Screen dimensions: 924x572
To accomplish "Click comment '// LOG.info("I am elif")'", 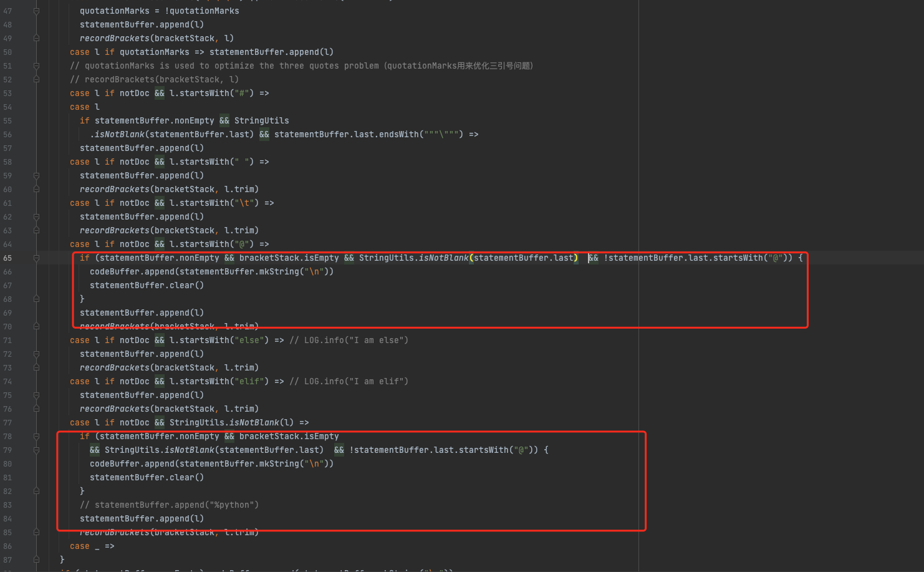I will click(x=349, y=382).
